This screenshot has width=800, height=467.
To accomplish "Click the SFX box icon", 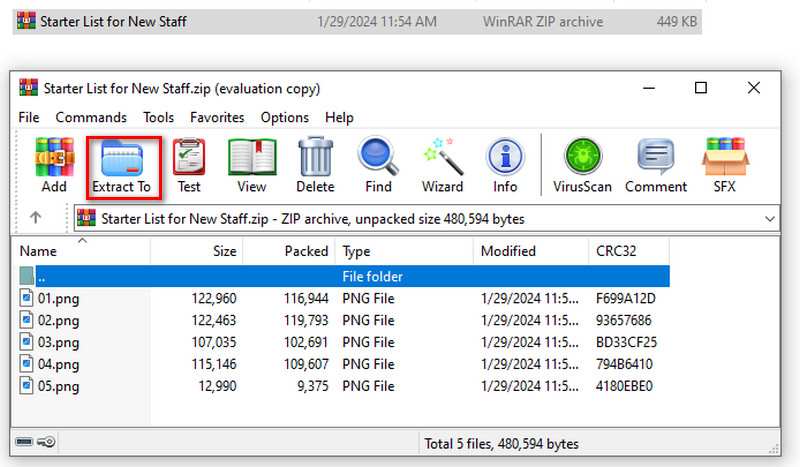I will click(725, 157).
